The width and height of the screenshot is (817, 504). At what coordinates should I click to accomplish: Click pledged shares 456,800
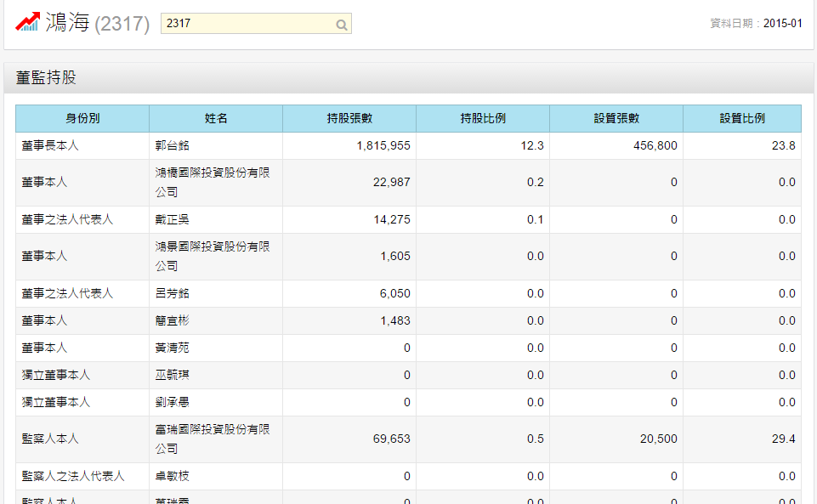point(655,146)
